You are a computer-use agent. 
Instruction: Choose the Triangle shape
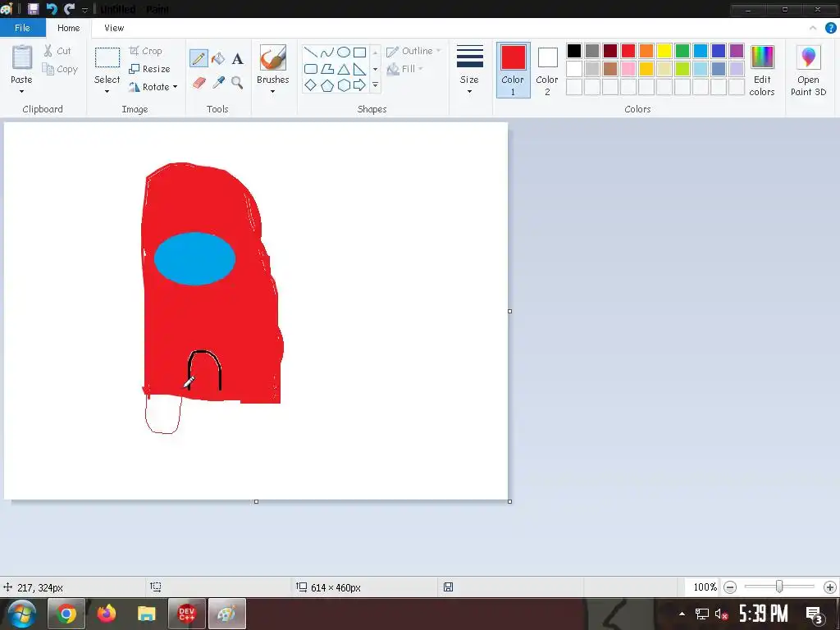tap(344, 69)
